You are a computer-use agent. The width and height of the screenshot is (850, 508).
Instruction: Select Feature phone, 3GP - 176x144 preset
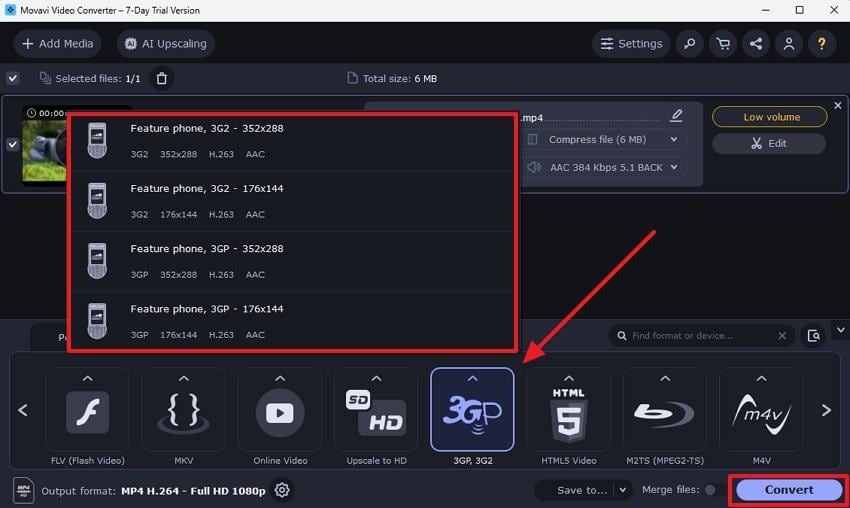[293, 321]
